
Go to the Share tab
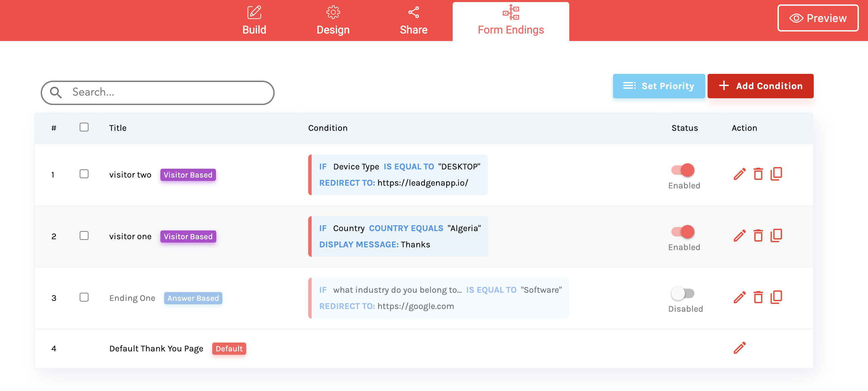click(x=413, y=21)
